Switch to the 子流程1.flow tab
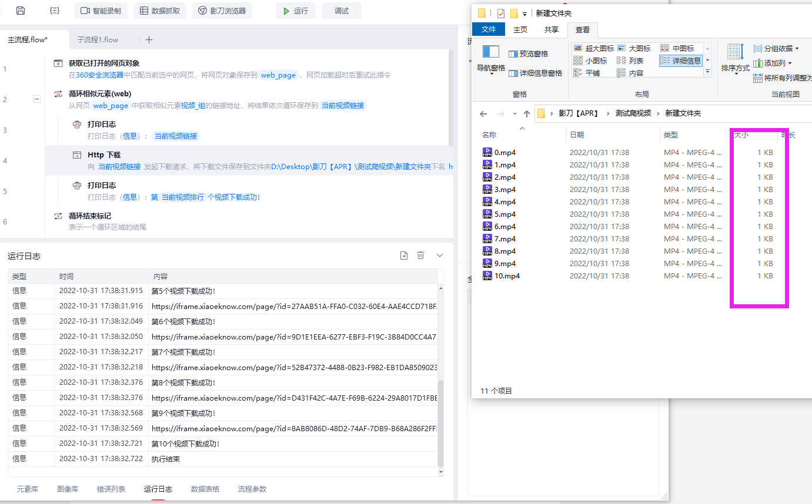 [x=98, y=40]
